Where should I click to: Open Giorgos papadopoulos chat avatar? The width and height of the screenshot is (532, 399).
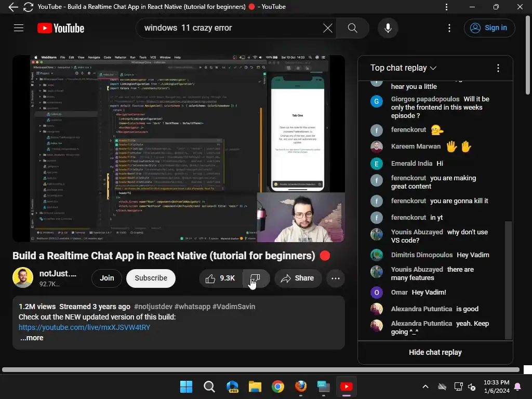click(x=376, y=101)
